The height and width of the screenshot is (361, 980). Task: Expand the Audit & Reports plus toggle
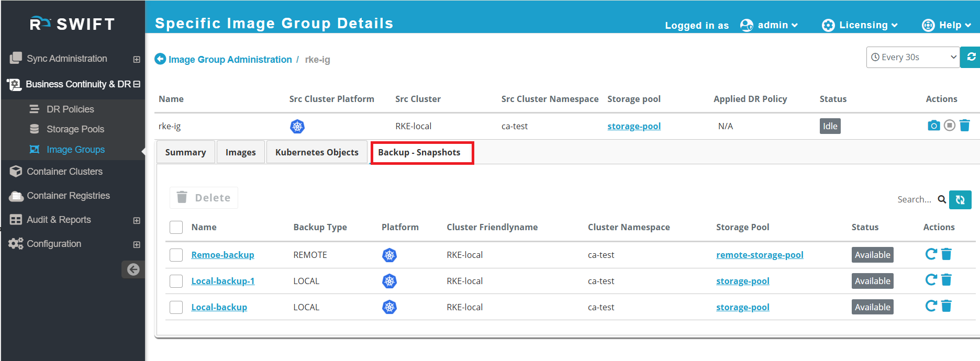pos(137,220)
